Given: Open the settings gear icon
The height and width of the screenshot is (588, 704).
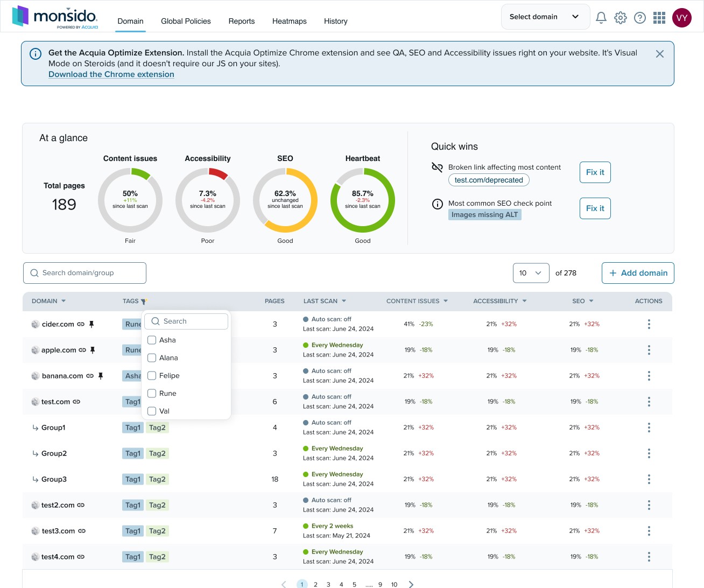Looking at the screenshot, I should 621,18.
